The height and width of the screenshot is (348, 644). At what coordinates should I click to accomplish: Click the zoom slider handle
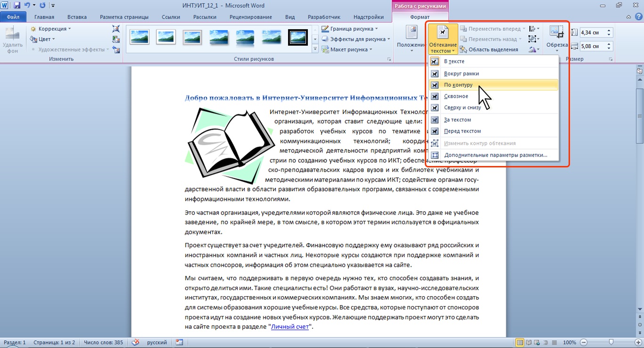point(611,342)
